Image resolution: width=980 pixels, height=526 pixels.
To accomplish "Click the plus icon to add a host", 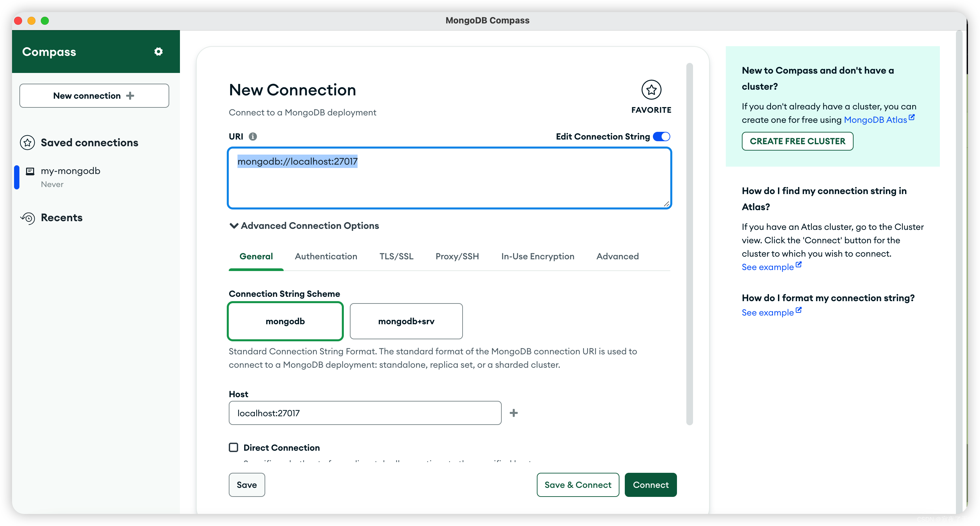I will pyautogui.click(x=514, y=413).
